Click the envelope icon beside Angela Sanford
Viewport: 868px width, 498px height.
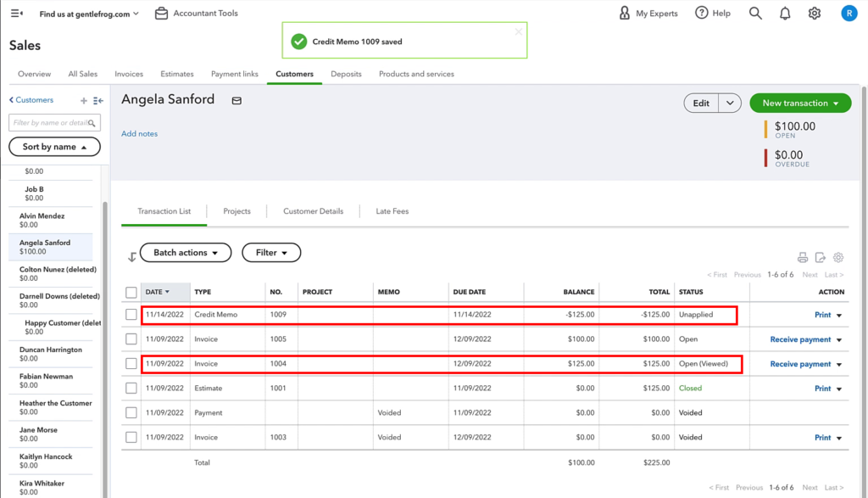pos(236,100)
